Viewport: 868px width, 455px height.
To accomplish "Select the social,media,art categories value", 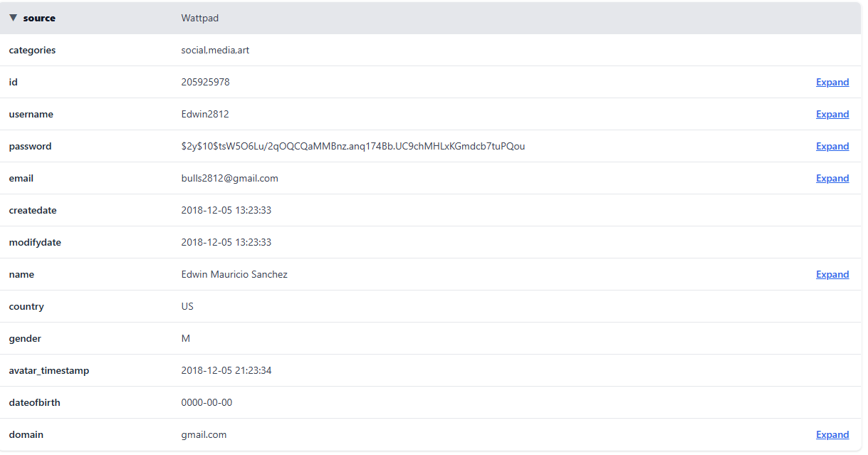I will (x=215, y=50).
